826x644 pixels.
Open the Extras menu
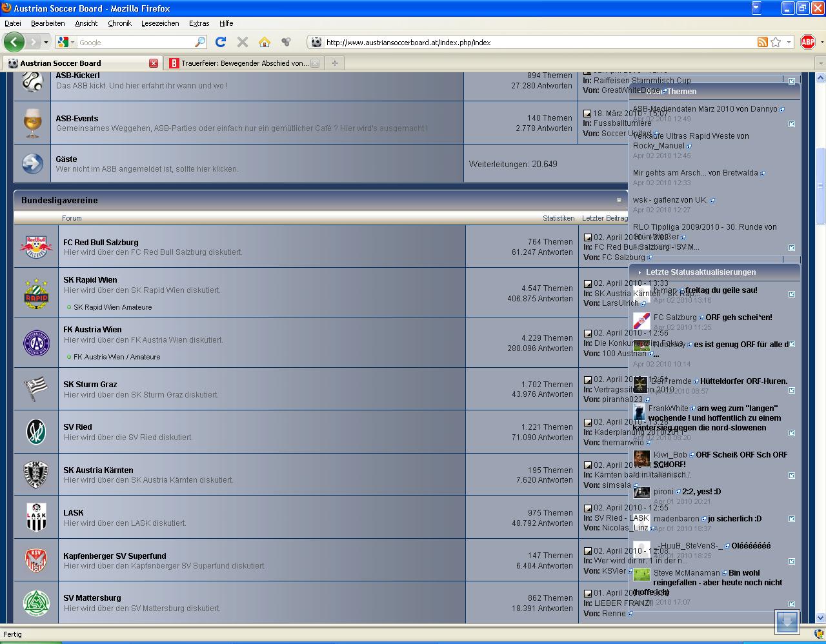tap(199, 23)
